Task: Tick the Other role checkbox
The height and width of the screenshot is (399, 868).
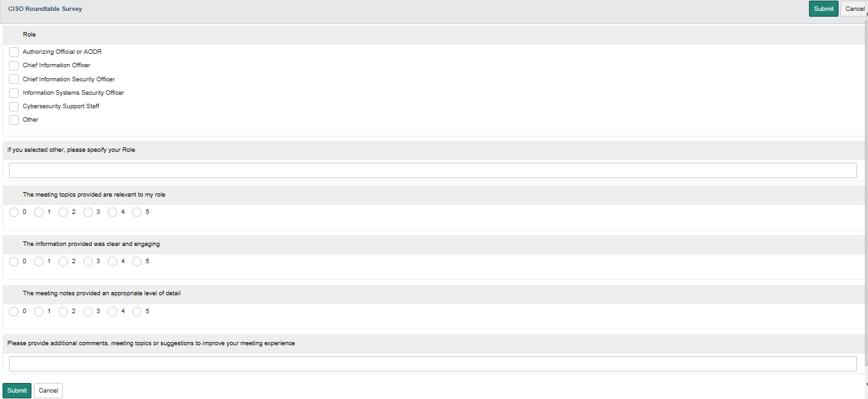Action: click(x=14, y=120)
